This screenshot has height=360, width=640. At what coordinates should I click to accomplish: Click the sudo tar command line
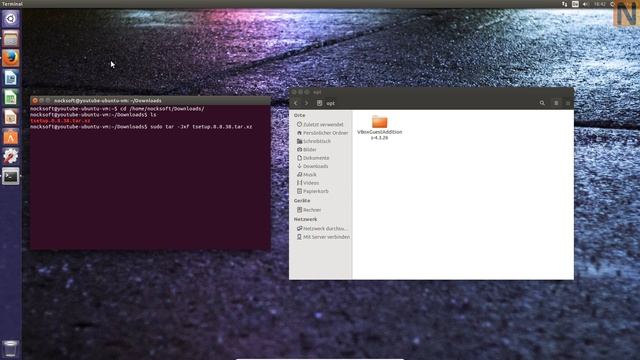tap(141, 127)
